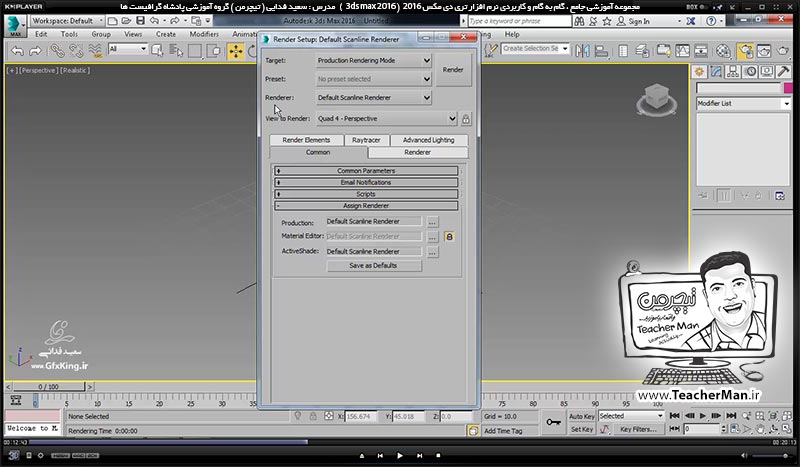Screen dimensions: 800x467
Task: Open the 3ds Max application menu button
Action: coord(15,26)
